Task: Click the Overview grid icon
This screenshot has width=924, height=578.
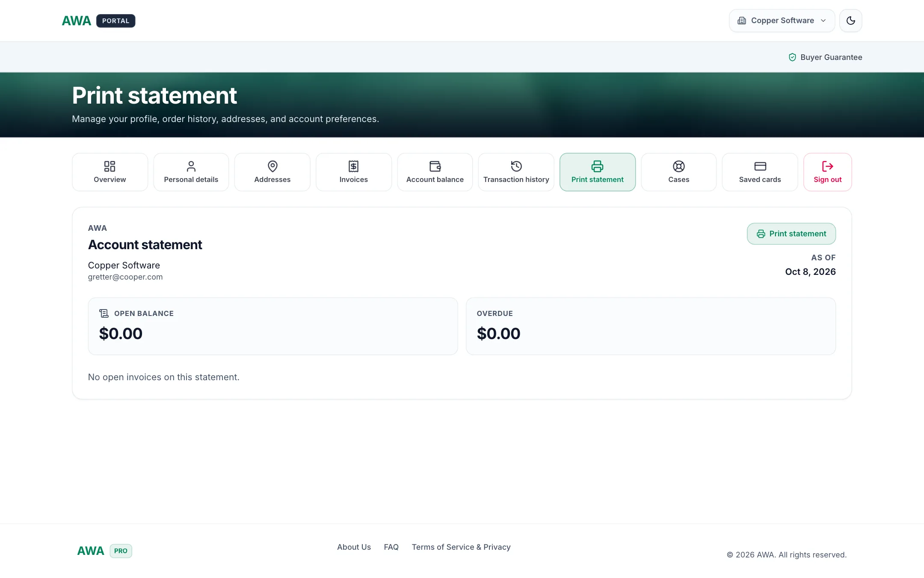Action: pyautogui.click(x=110, y=166)
